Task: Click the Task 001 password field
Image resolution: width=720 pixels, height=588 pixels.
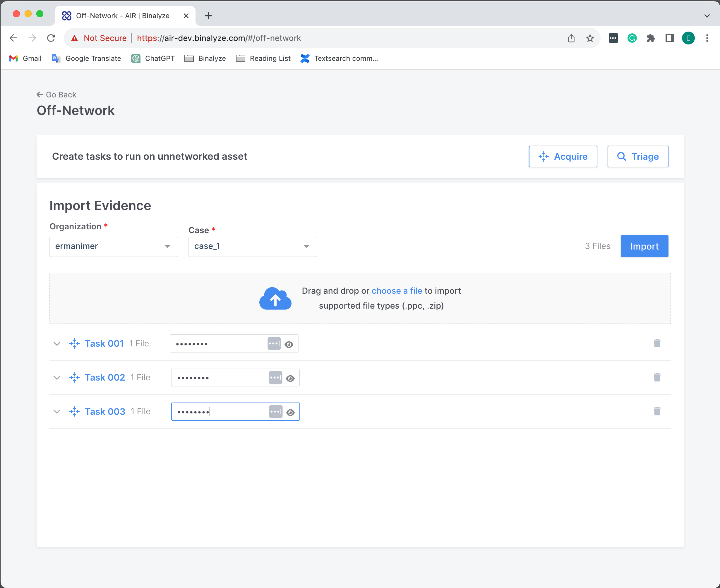Action: (234, 343)
